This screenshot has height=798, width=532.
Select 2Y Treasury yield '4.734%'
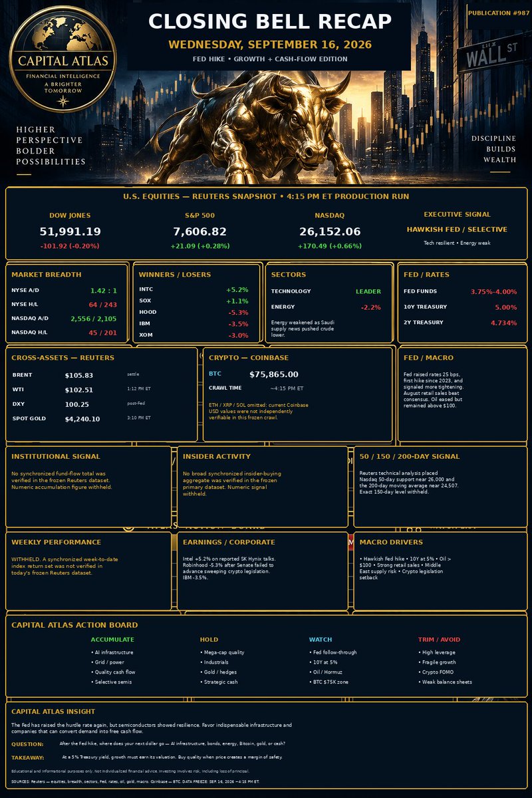click(x=503, y=323)
